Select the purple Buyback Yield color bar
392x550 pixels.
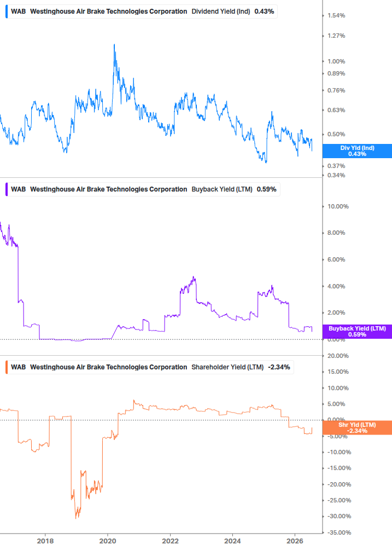pyautogui.click(x=7, y=189)
